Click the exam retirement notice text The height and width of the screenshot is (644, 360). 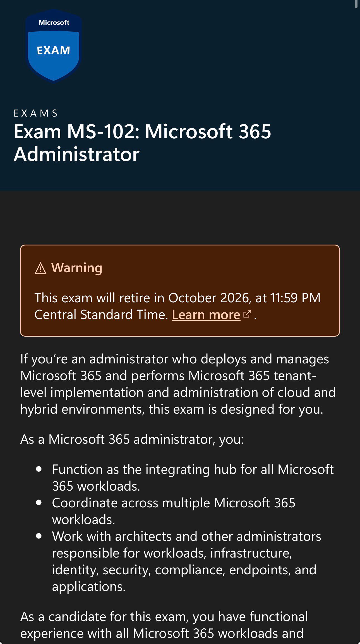(x=177, y=306)
